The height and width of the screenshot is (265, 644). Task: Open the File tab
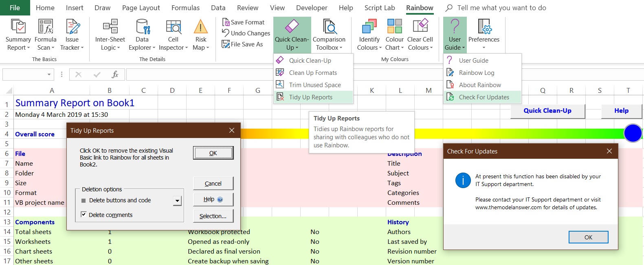[15, 8]
